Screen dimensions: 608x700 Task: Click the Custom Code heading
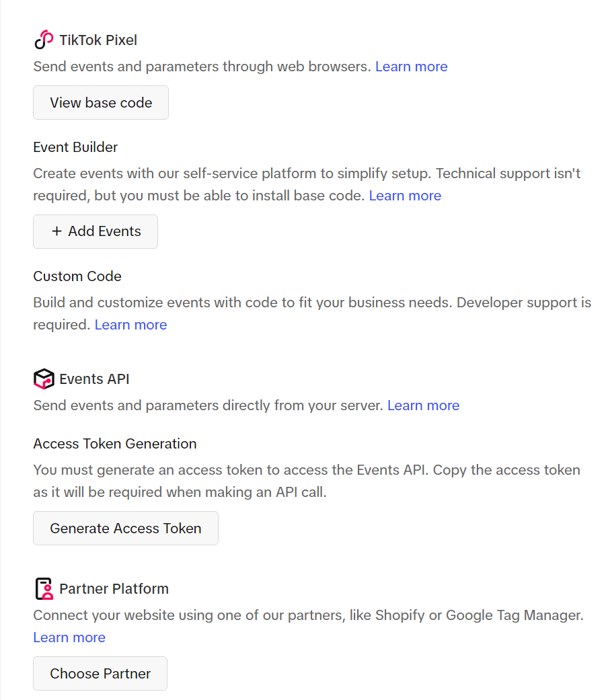click(x=77, y=276)
